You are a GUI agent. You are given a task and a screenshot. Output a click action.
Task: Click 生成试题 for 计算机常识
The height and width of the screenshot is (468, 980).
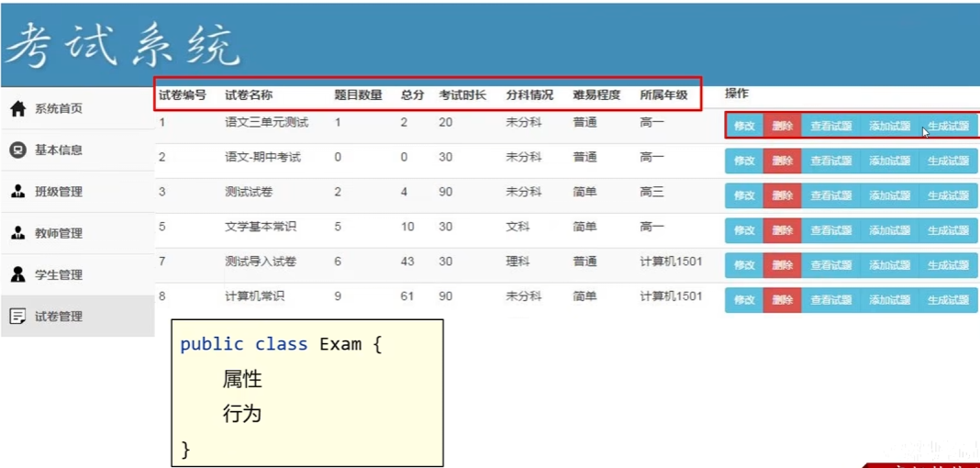pos(948,301)
